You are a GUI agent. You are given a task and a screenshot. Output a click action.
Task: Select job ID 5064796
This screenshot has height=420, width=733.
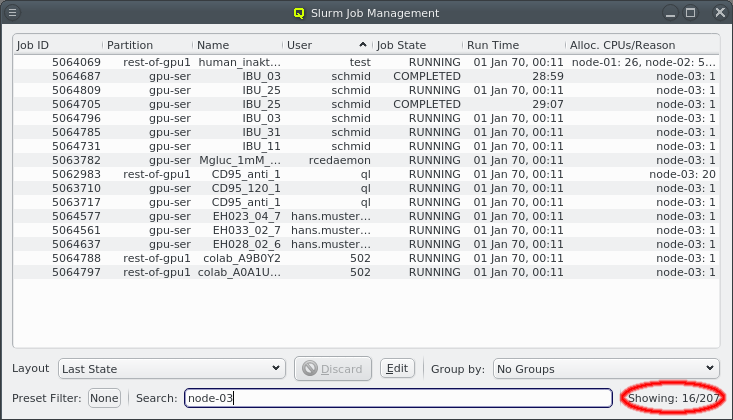click(76, 118)
